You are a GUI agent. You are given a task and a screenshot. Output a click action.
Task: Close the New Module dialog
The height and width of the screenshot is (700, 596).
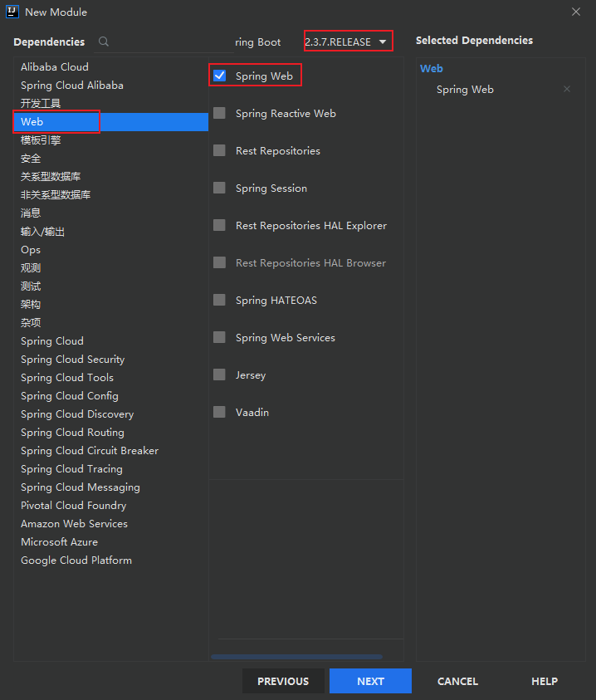[576, 12]
